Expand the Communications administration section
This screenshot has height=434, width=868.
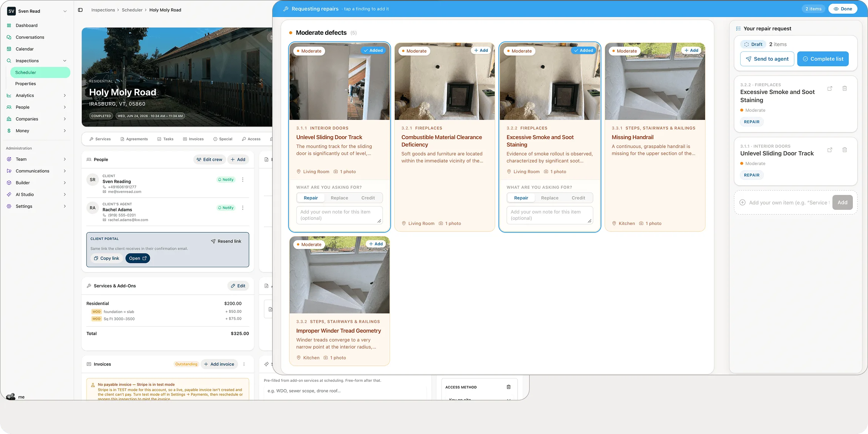click(65, 171)
